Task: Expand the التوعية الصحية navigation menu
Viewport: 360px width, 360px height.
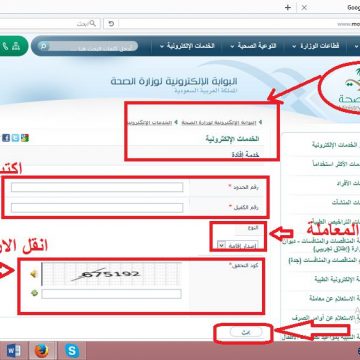Action: pyautogui.click(x=253, y=46)
